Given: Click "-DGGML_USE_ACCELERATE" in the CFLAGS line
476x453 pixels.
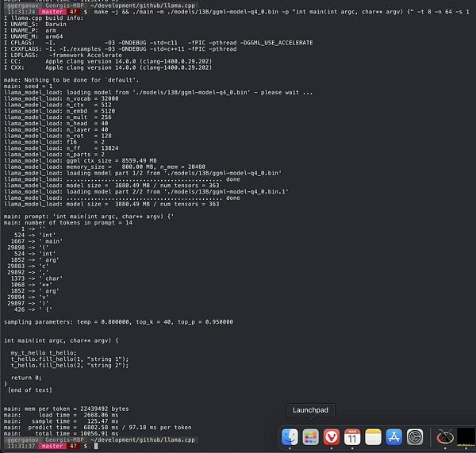Looking at the screenshot, I should pyautogui.click(x=277, y=43).
